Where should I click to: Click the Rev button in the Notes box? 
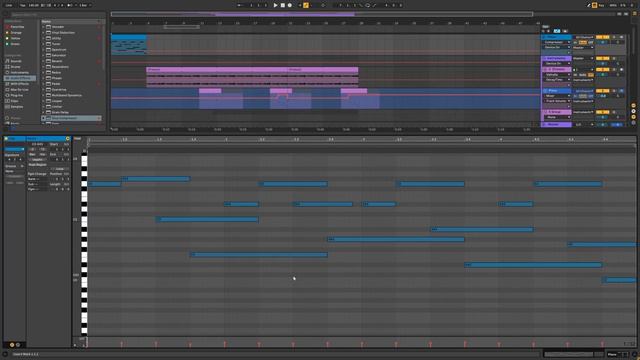[32, 155]
